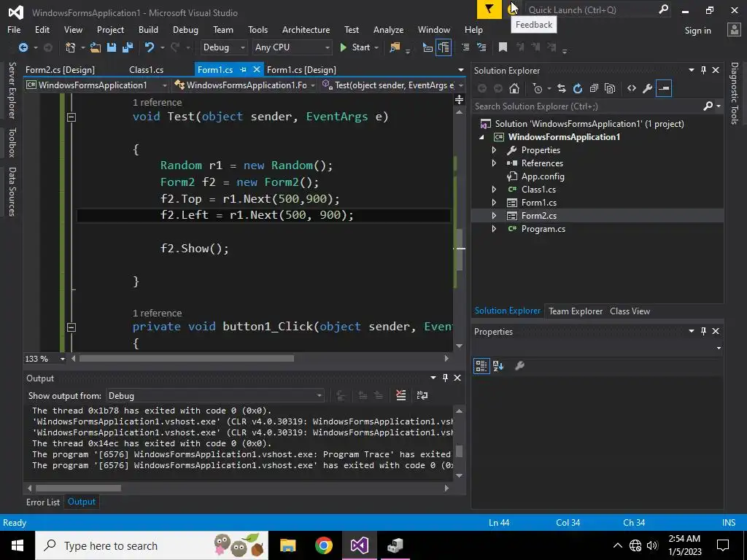This screenshot has height=560, width=747.
Task: Click the Find in Files toolbar icon
Action: pyautogui.click(x=395, y=47)
